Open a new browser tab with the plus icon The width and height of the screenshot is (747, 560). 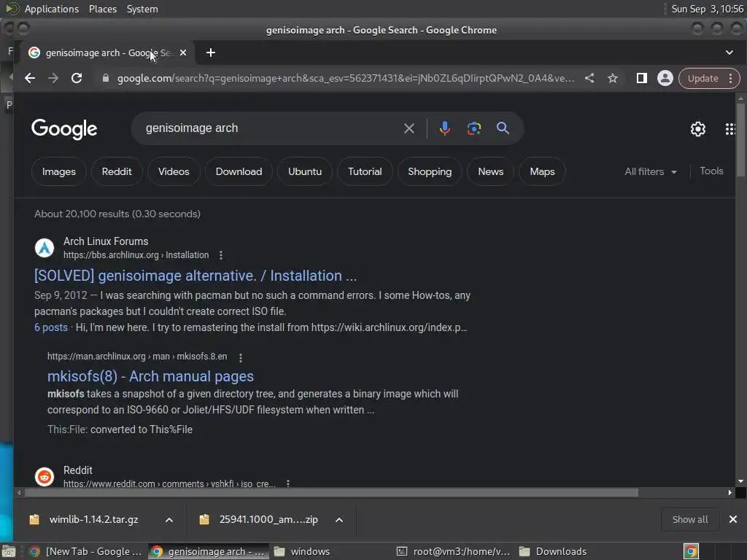(211, 52)
